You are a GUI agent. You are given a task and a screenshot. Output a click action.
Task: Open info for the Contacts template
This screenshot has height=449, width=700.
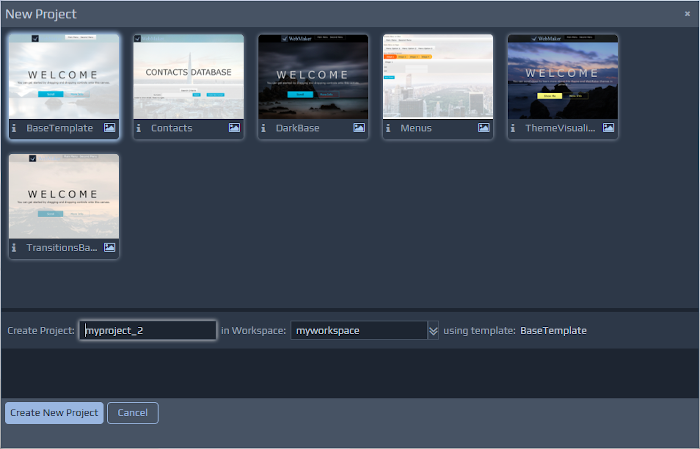point(139,128)
